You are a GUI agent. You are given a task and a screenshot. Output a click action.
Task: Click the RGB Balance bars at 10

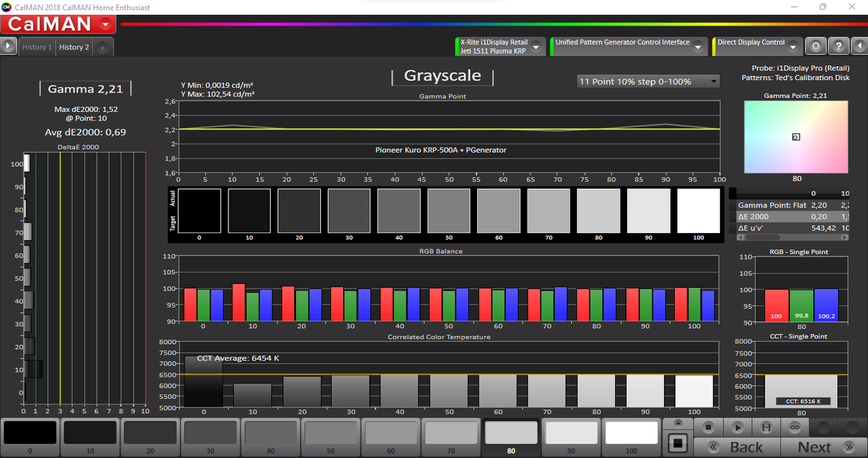pos(252,302)
